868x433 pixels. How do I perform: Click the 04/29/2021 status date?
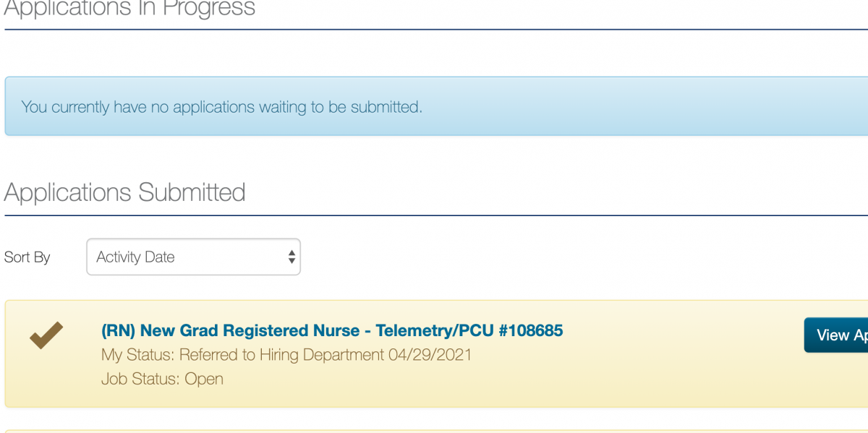(430, 355)
